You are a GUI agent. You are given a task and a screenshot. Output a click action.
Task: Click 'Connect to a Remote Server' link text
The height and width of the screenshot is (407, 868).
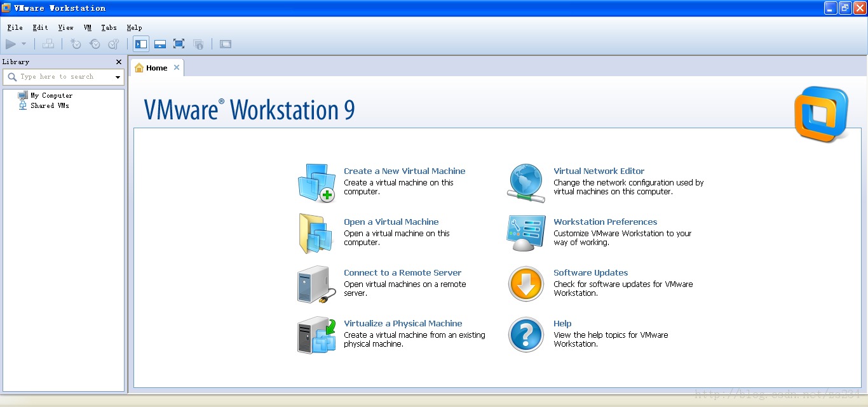pyautogui.click(x=403, y=273)
